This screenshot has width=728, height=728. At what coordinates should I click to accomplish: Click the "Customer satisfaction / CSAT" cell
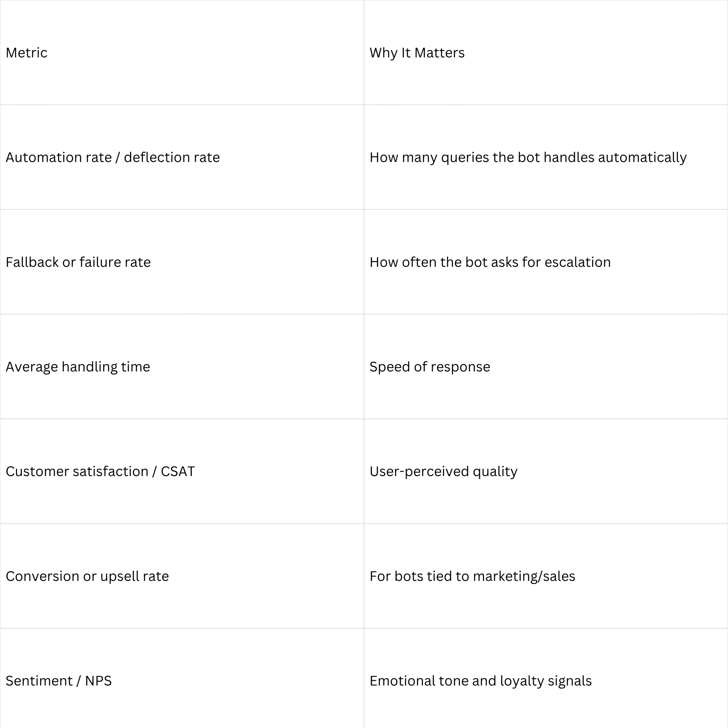(100, 471)
